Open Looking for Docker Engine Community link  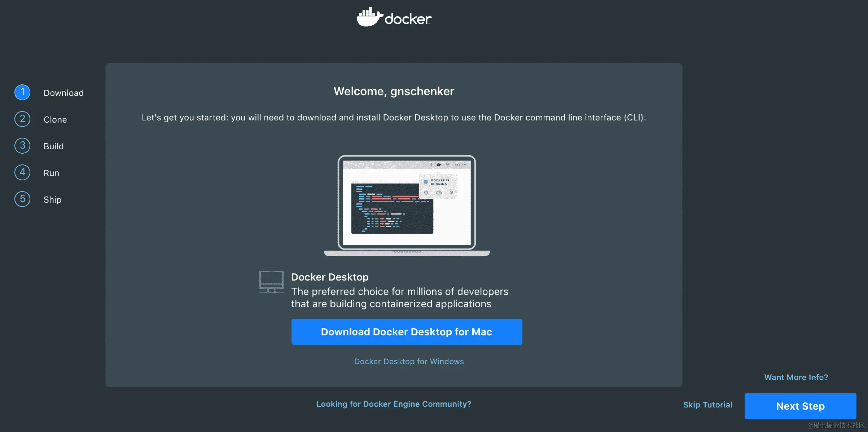(x=394, y=404)
